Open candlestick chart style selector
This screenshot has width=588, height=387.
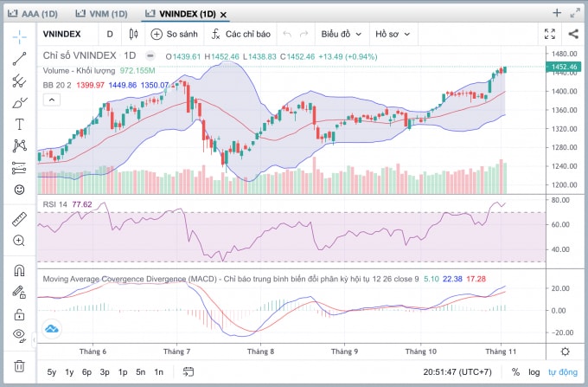(x=133, y=34)
